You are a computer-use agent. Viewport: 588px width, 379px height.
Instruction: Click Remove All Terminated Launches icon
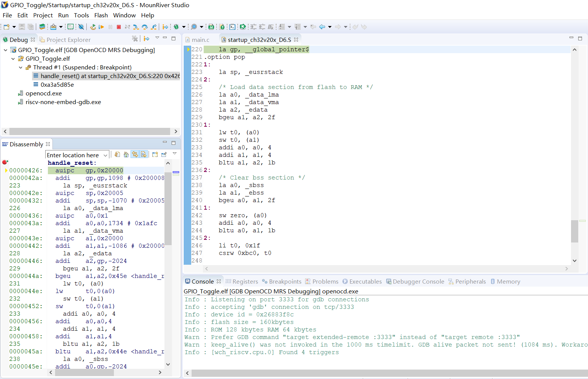pyautogui.click(x=135, y=38)
